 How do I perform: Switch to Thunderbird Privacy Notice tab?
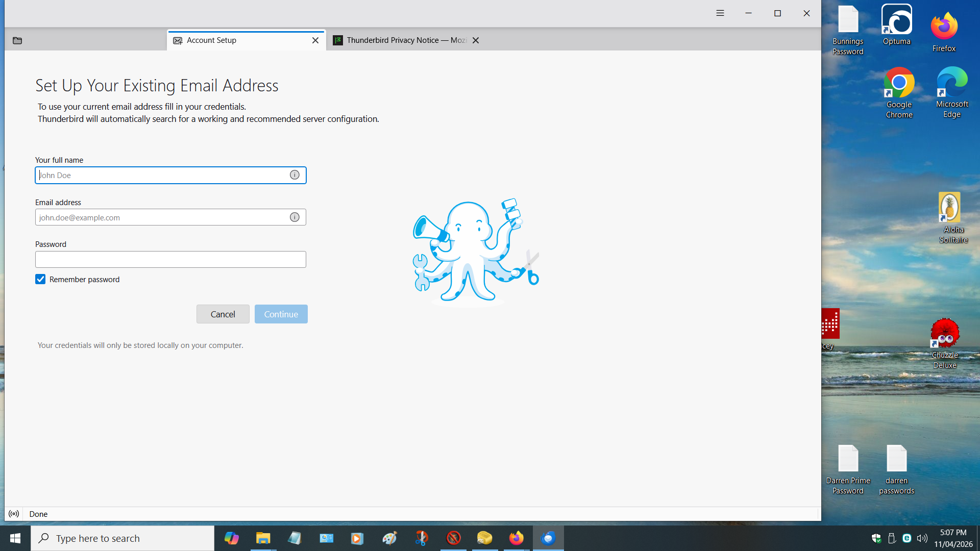[x=401, y=40]
